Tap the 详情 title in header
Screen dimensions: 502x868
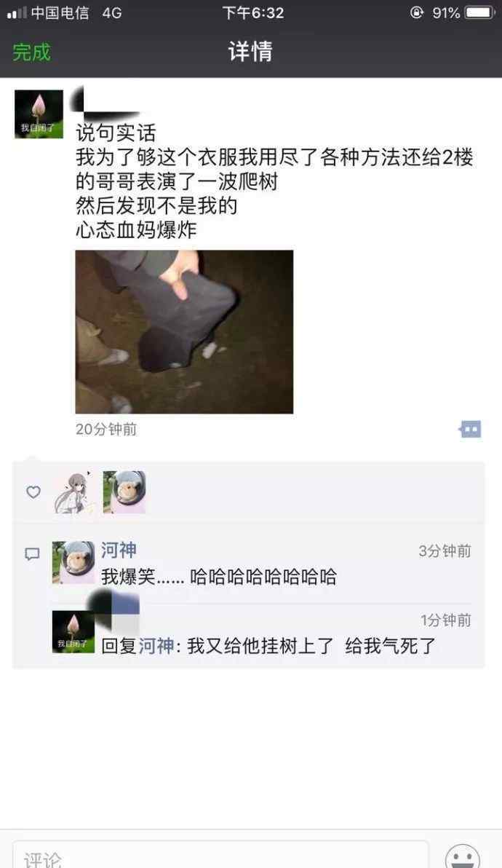(250, 52)
